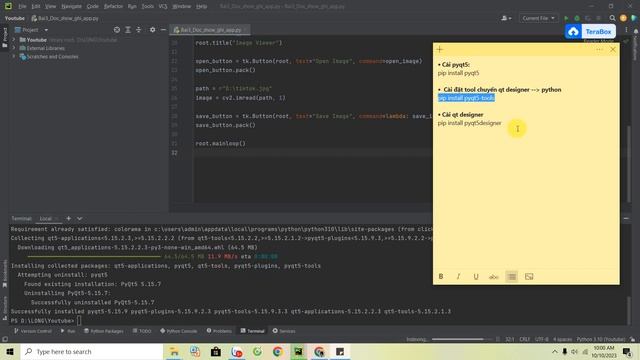
Task: Click the Youtube breadcrumb in navigation bar
Action: point(15,18)
